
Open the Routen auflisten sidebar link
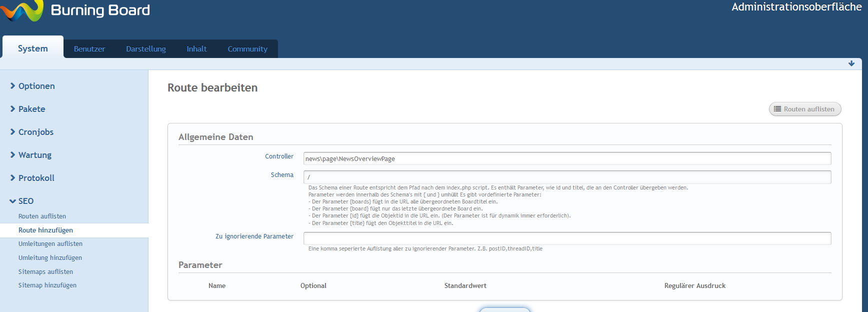point(42,216)
